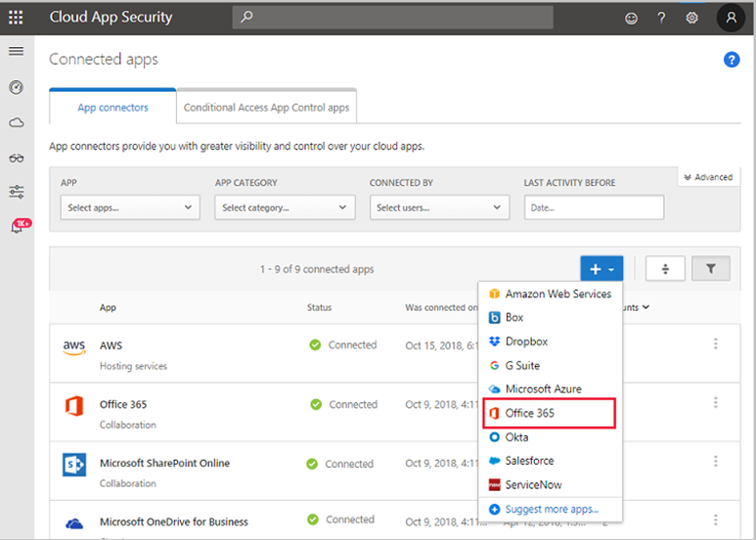Select ServiceNow from the add-app menu
756x540 pixels.
click(x=550, y=484)
